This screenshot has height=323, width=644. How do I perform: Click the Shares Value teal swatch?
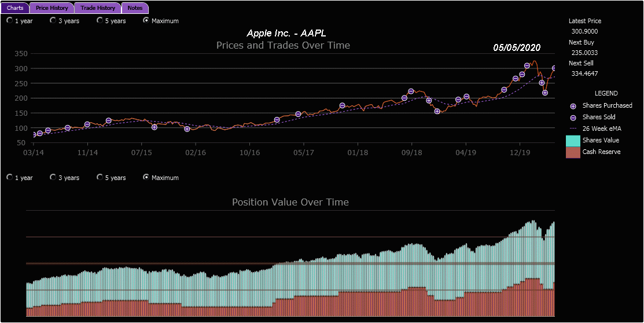click(x=573, y=141)
